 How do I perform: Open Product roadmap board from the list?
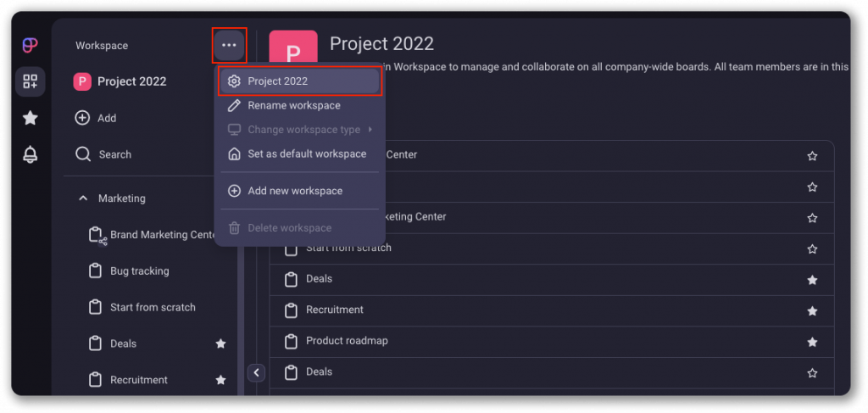click(x=346, y=341)
